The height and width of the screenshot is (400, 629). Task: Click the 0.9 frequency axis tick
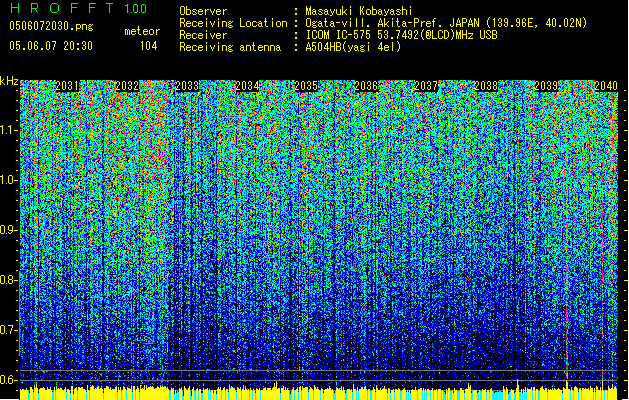point(9,230)
